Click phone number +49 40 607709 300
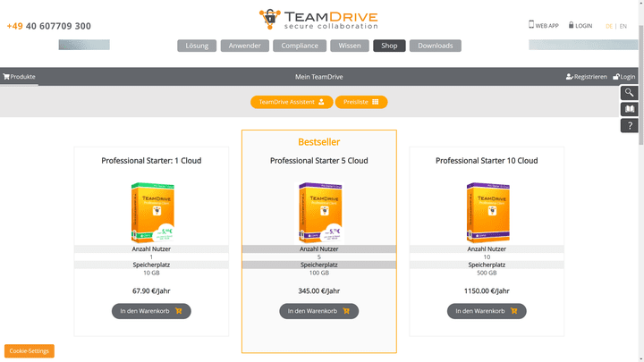 49,26
